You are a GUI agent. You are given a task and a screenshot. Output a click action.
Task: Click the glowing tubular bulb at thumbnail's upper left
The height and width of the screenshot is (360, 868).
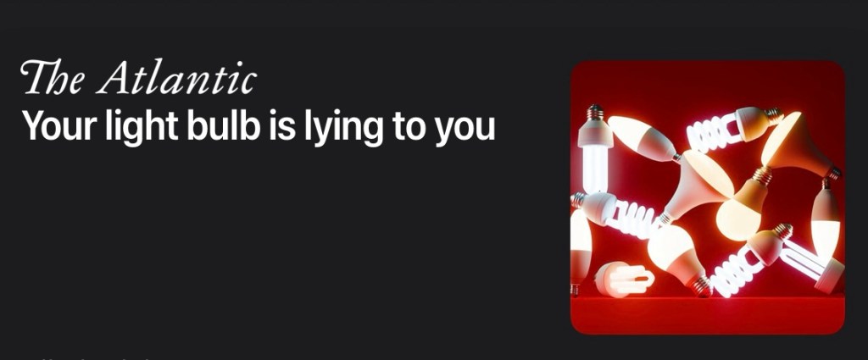[594, 148]
